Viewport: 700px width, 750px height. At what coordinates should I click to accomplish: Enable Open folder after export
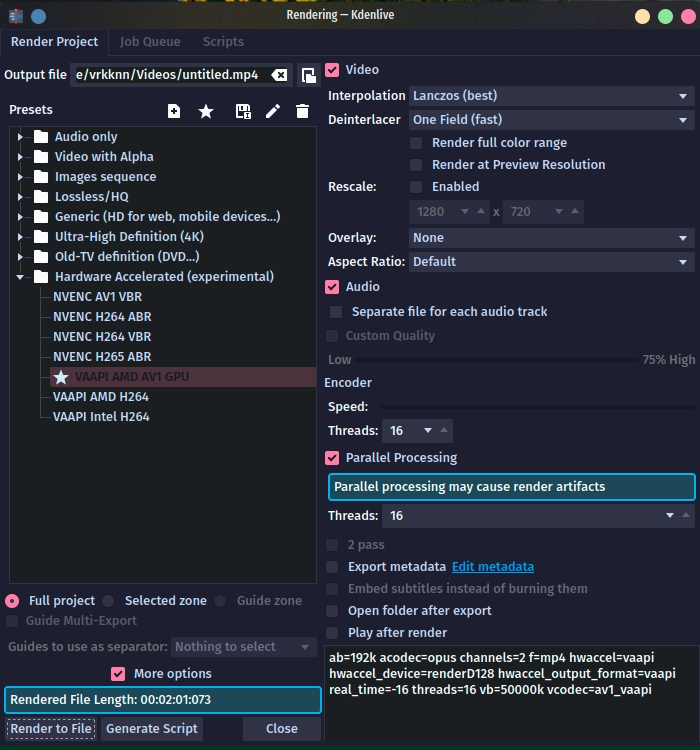tap(332, 611)
